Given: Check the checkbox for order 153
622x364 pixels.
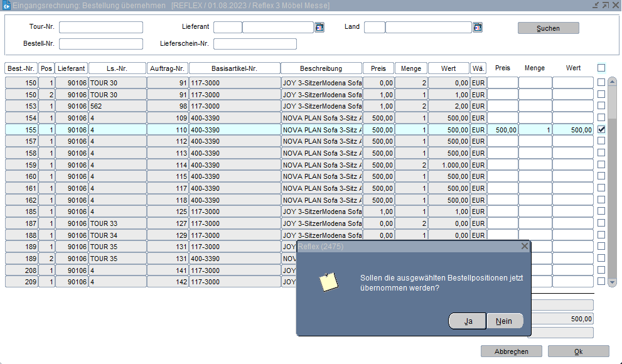Looking at the screenshot, I should [x=602, y=106].
